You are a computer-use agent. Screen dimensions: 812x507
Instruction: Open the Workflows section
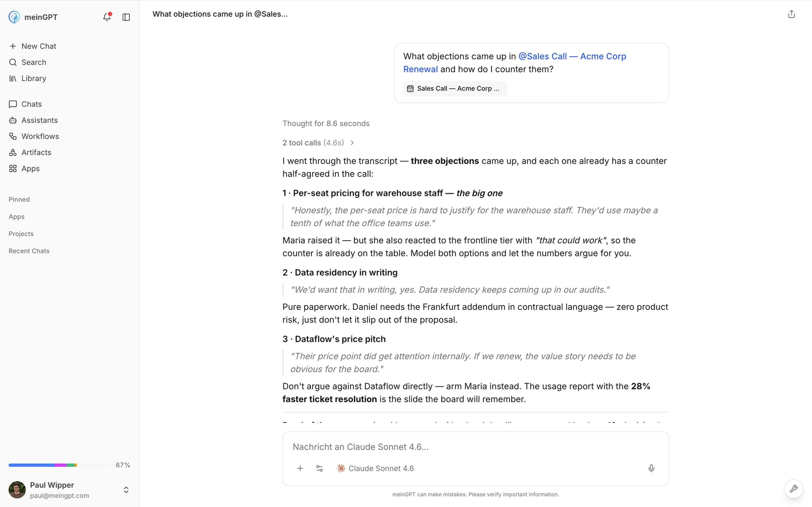40,136
